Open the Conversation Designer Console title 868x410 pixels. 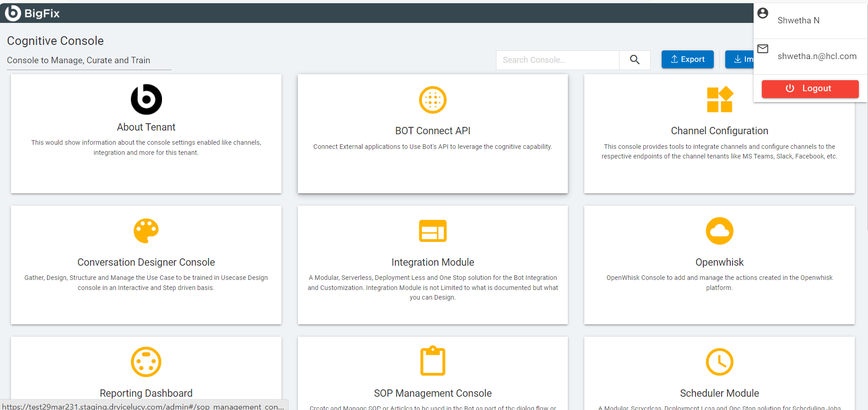(146, 262)
